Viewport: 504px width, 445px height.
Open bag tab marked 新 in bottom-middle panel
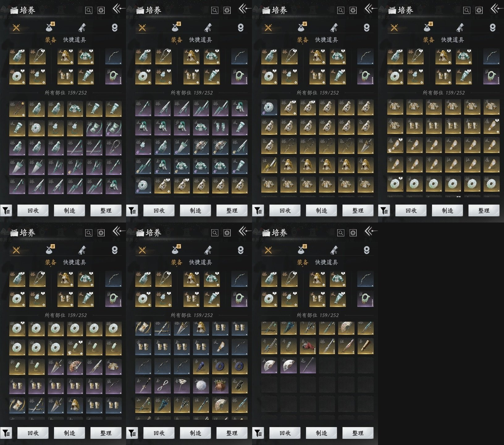coord(175,250)
